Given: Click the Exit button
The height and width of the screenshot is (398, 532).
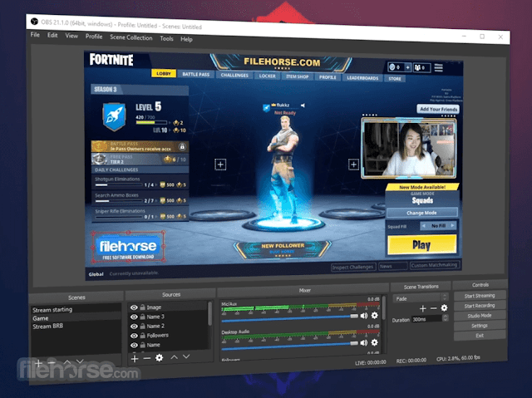Looking at the screenshot, I should click(480, 336).
